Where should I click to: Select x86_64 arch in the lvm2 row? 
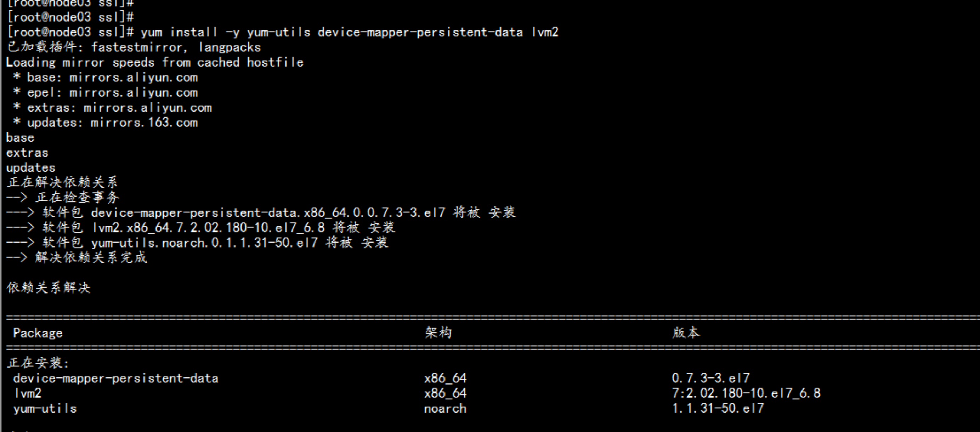click(x=446, y=393)
